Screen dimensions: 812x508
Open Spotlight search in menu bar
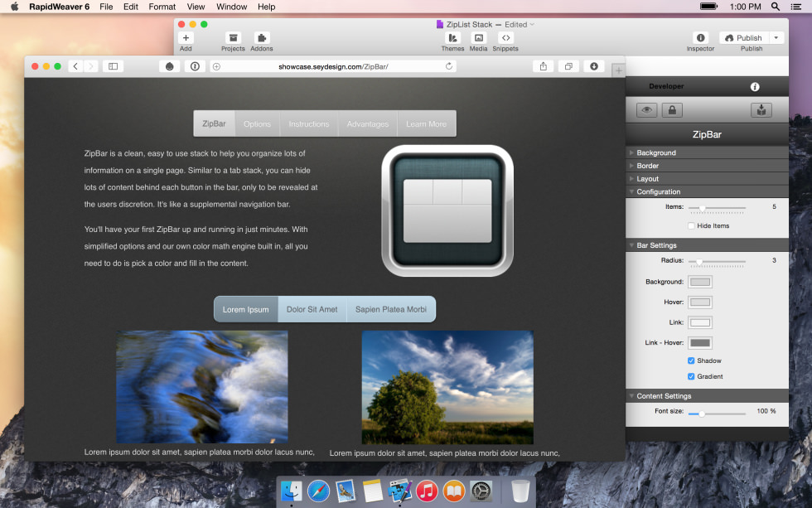tap(776, 7)
